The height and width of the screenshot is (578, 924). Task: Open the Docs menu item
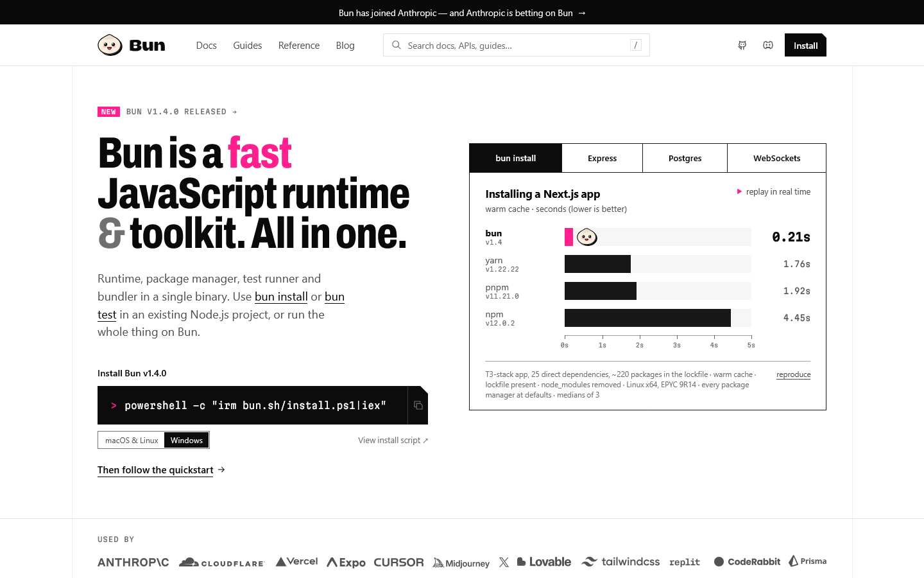(206, 46)
